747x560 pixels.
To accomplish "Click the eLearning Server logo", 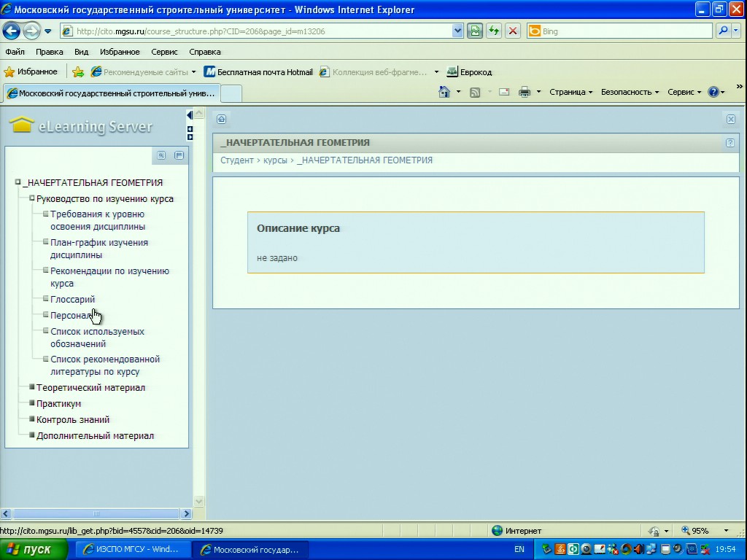I will [81, 125].
